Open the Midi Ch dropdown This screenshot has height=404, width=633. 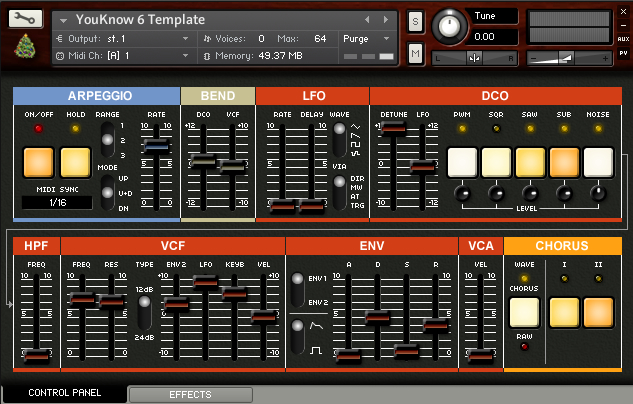coord(125,55)
